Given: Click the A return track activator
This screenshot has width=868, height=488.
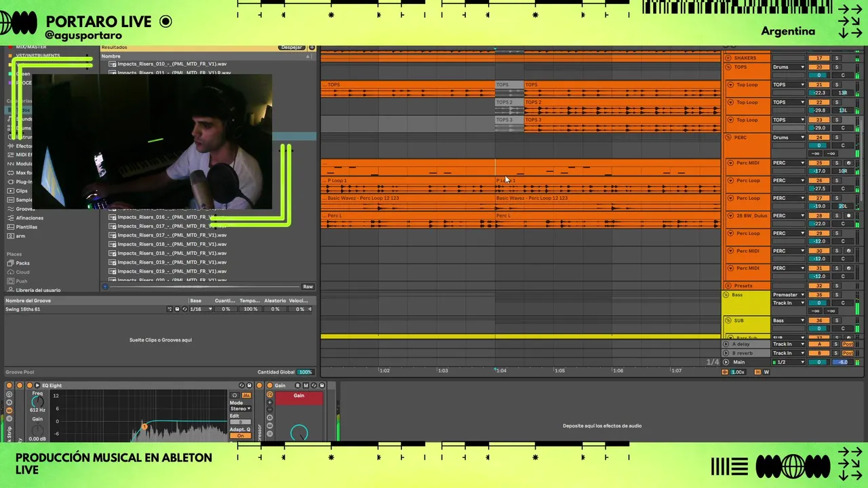Looking at the screenshot, I should point(818,344).
